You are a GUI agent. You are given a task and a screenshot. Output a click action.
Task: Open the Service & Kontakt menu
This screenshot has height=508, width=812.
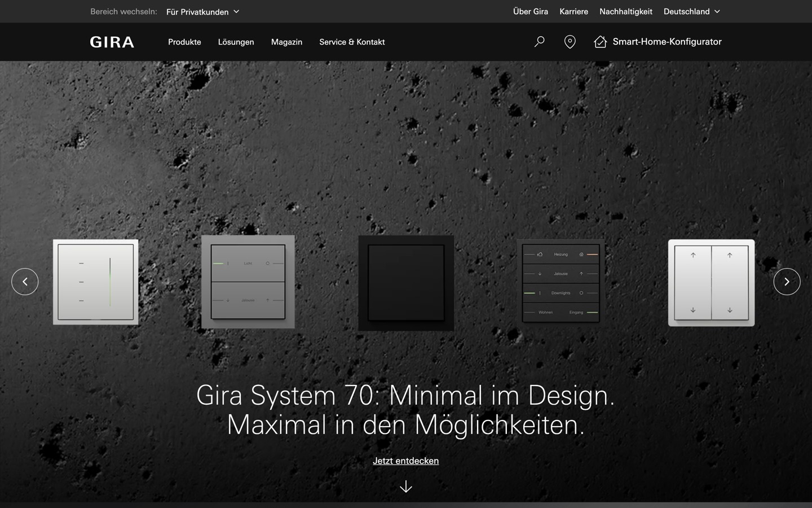tap(352, 42)
